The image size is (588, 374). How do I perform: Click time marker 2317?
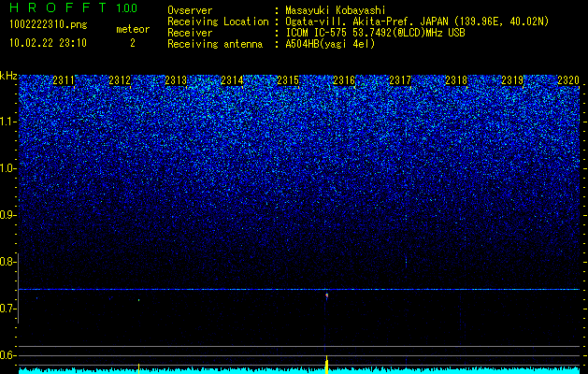coord(400,80)
